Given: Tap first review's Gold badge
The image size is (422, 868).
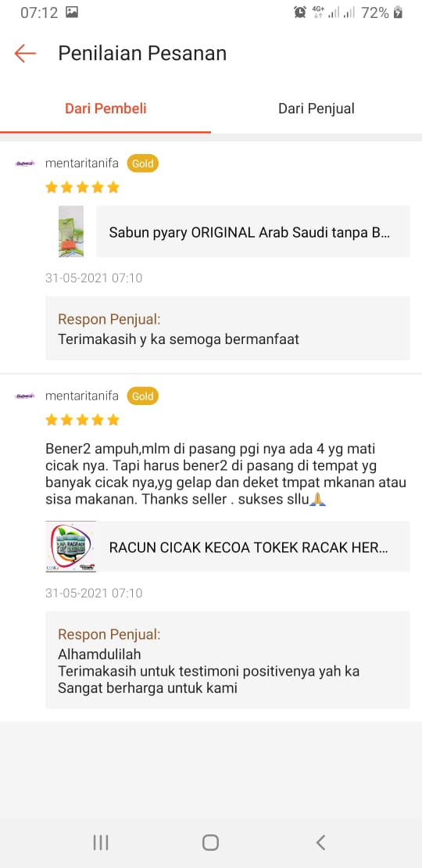Looking at the screenshot, I should point(143,164).
